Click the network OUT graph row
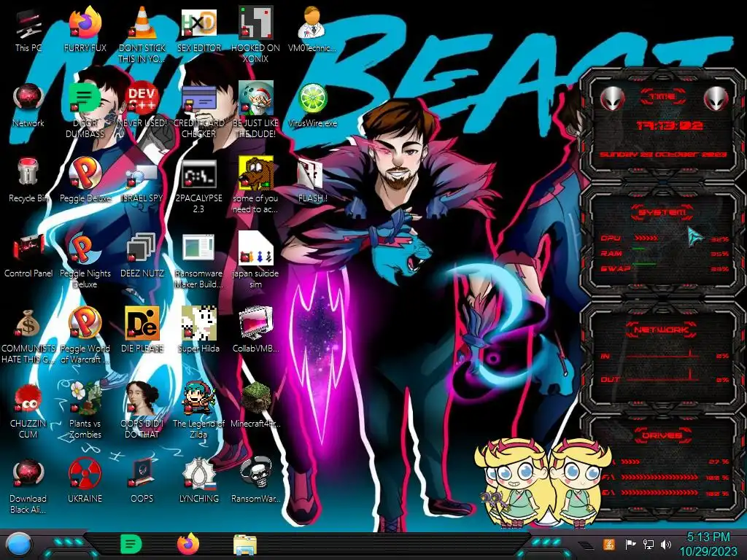Image resolution: width=747 pixels, height=560 pixels. pyautogui.click(x=664, y=379)
